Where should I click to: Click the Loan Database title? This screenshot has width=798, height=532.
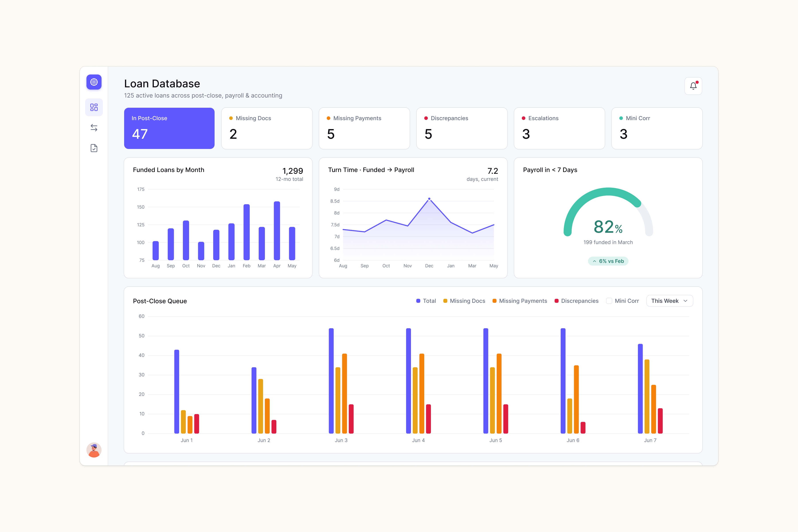162,84
